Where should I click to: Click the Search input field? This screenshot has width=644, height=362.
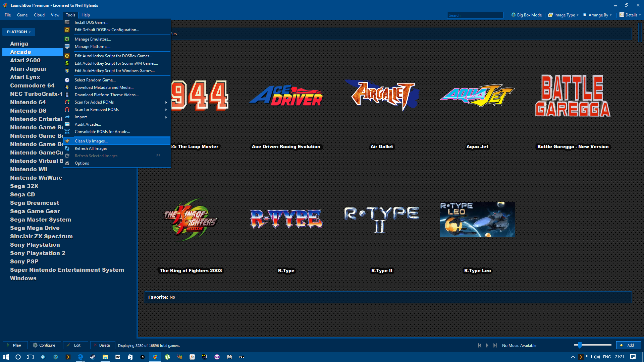475,15
